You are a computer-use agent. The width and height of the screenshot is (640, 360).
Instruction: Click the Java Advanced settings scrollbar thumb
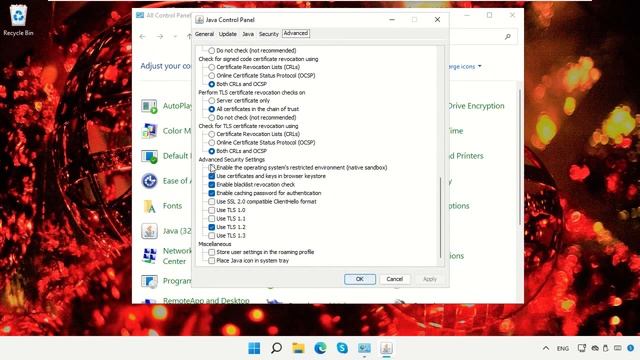pos(440,218)
